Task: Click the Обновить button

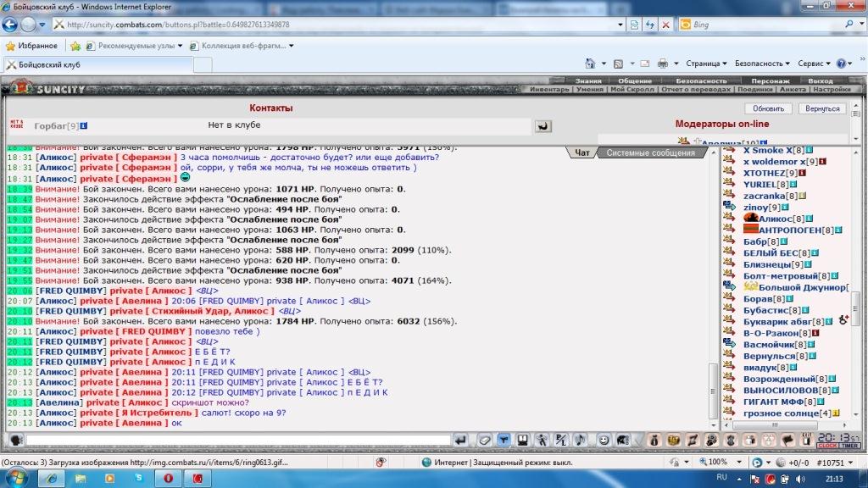Action: (768, 108)
